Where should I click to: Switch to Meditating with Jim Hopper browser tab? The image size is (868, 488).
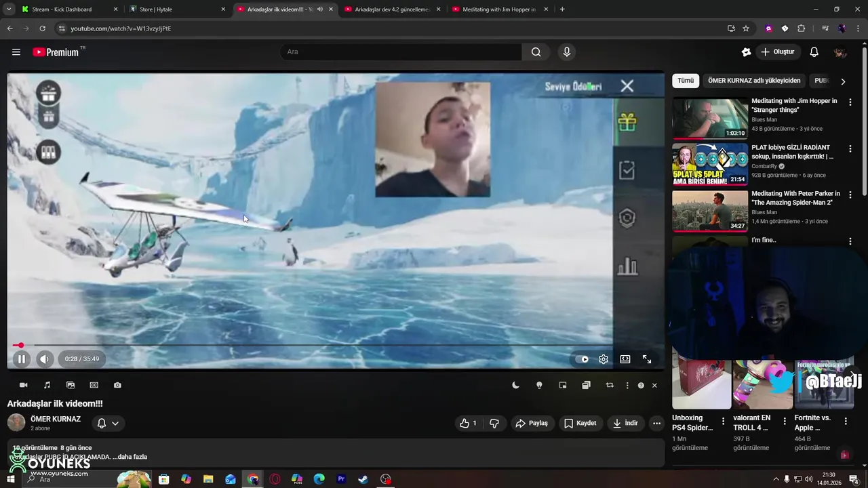[499, 9]
